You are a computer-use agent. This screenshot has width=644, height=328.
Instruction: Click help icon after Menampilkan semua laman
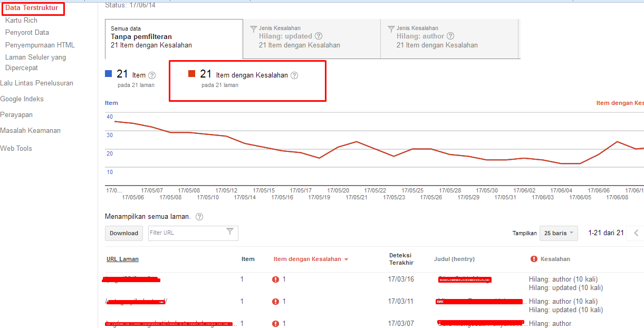(x=199, y=217)
